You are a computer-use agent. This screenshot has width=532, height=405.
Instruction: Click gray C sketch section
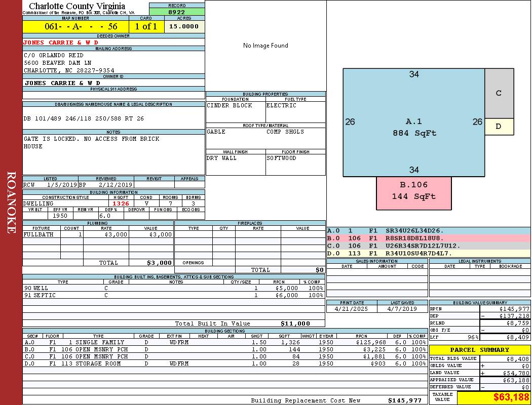pos(499,93)
